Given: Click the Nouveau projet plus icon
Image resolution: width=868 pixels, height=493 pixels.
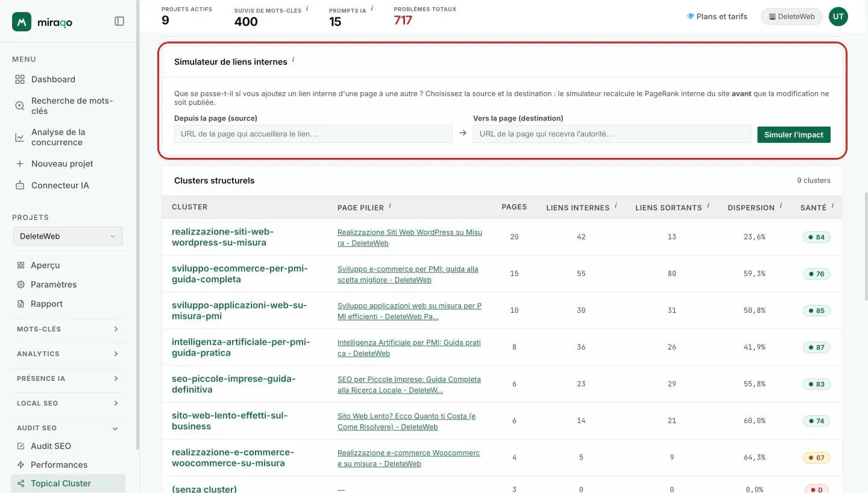Looking at the screenshot, I should 20,163.
